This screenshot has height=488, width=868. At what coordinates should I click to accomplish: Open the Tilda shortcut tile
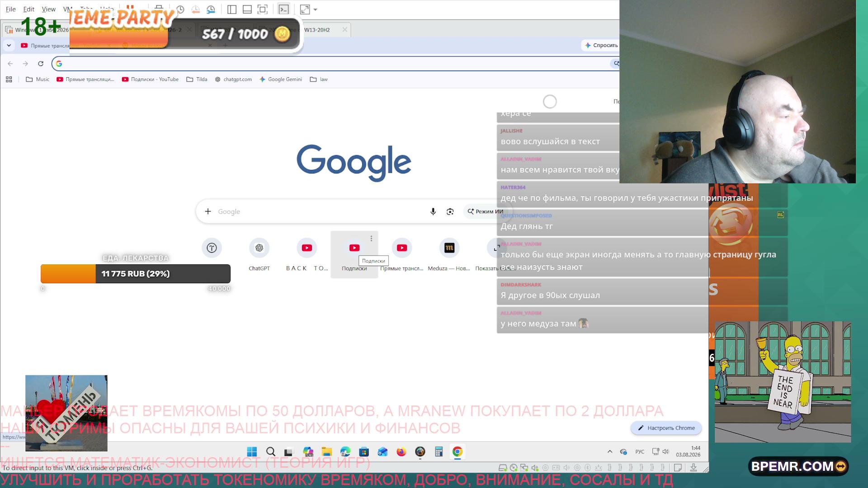click(212, 248)
